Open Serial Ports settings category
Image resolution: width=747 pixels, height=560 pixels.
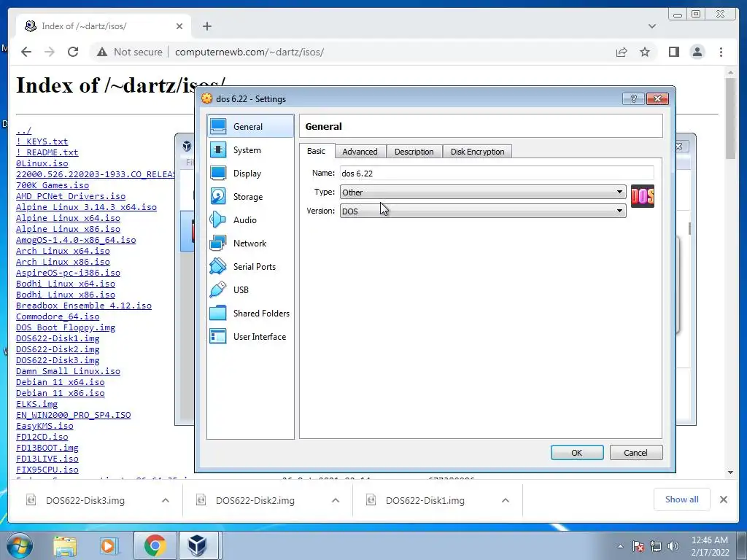251,267
